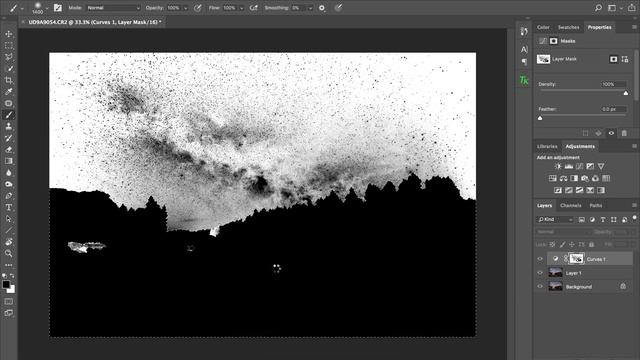Select the Brush tool in the toolbox
Screen dimensions: 640x360
(9, 115)
